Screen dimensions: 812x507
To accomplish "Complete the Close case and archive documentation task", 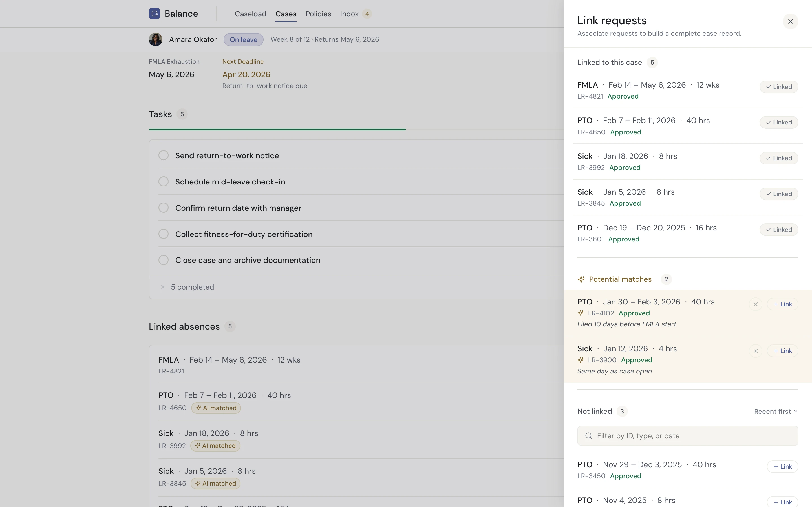I will pyautogui.click(x=164, y=260).
